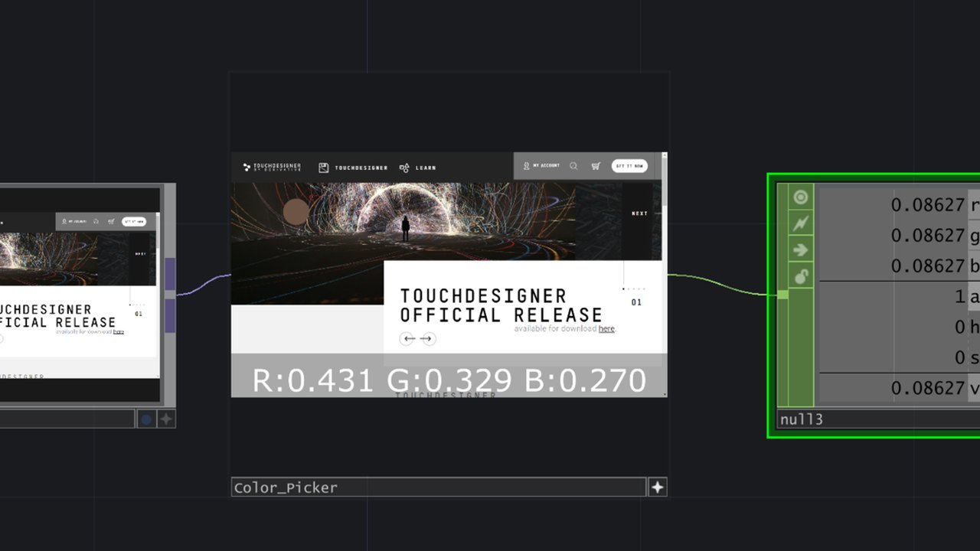Click the TouchDesigner logo in Color_Picker viewer
The image size is (980, 551).
(273, 167)
